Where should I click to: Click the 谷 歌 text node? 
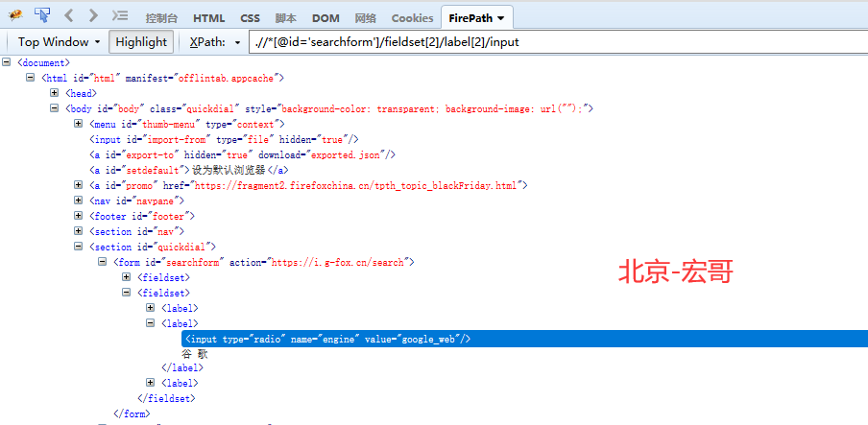coord(195,354)
